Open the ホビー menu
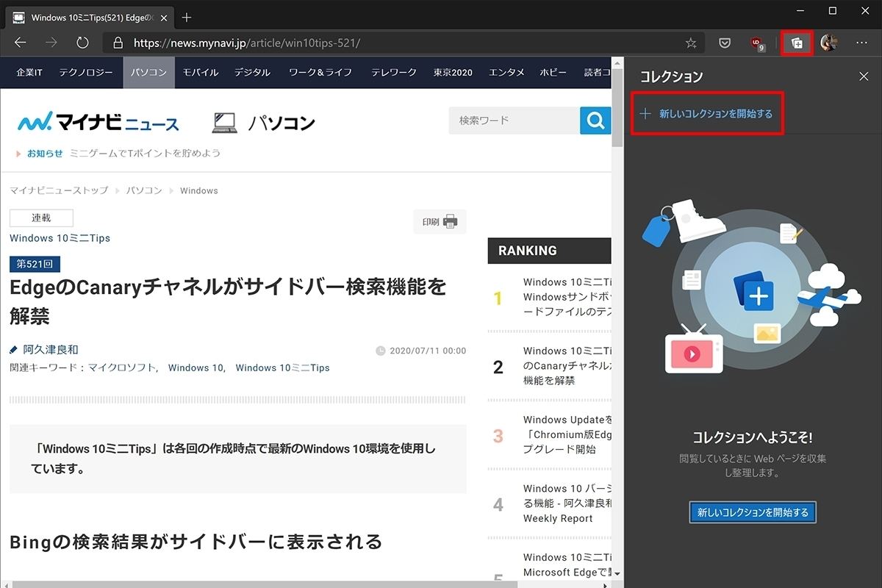The image size is (882, 588). (553, 72)
